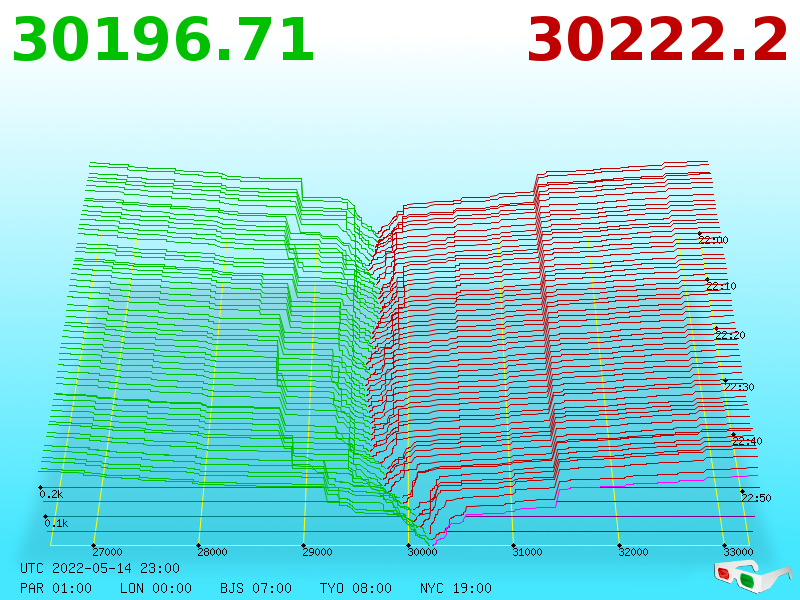Click the 32000 price axis label
This screenshot has width=800, height=600.
click(x=633, y=552)
